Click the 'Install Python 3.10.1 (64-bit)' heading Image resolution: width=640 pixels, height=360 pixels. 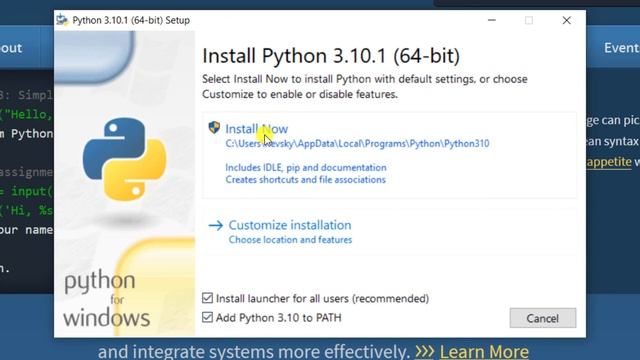(331, 56)
